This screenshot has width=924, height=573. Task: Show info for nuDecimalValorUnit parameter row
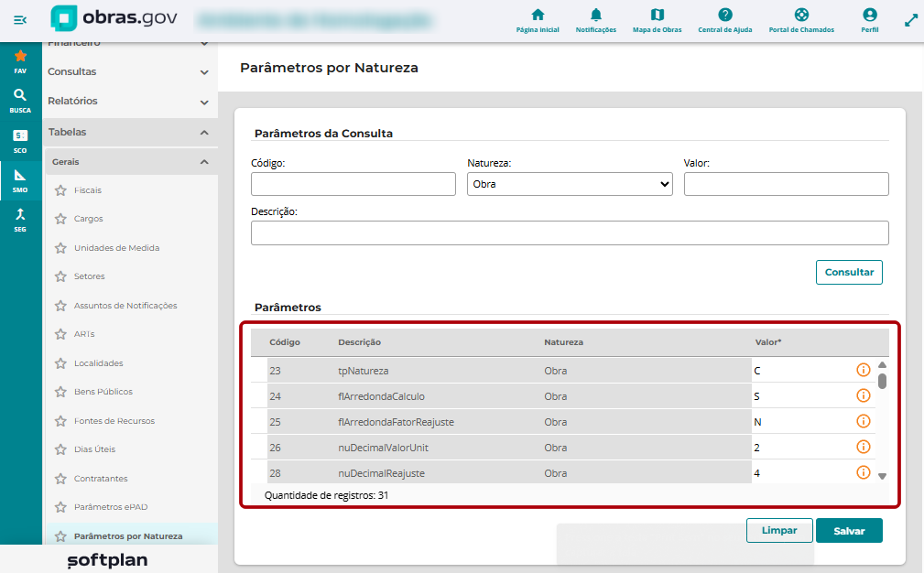(x=864, y=447)
